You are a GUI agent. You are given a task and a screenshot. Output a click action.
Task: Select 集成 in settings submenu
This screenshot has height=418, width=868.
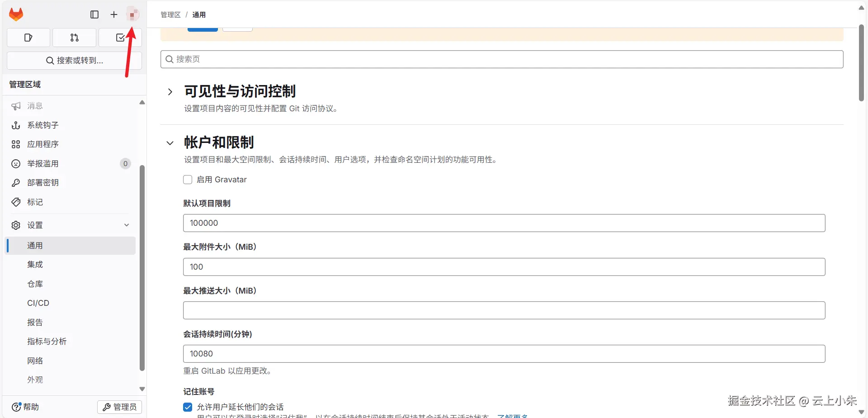pyautogui.click(x=71, y=265)
